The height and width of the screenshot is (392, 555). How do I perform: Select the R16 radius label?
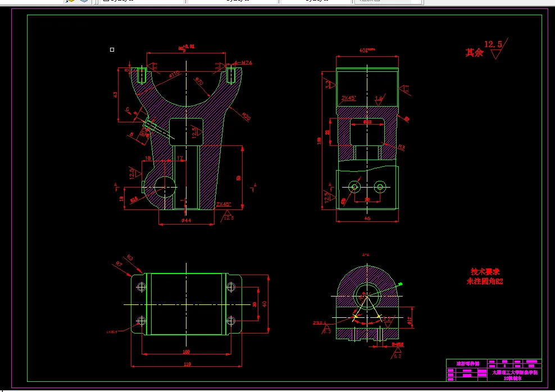tap(134, 200)
